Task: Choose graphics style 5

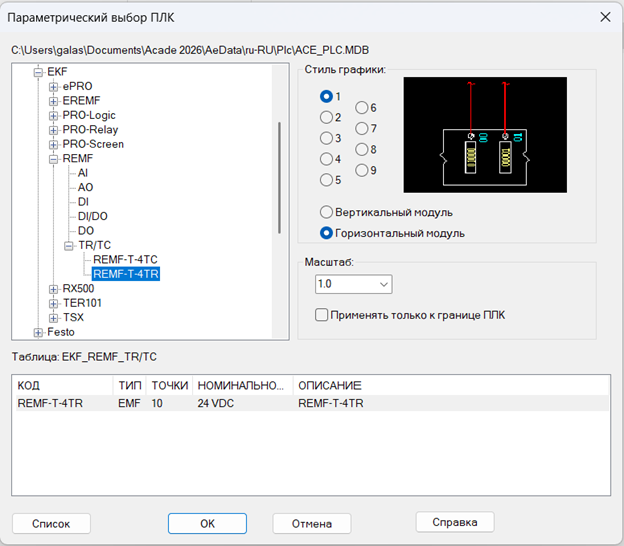Action: click(326, 180)
